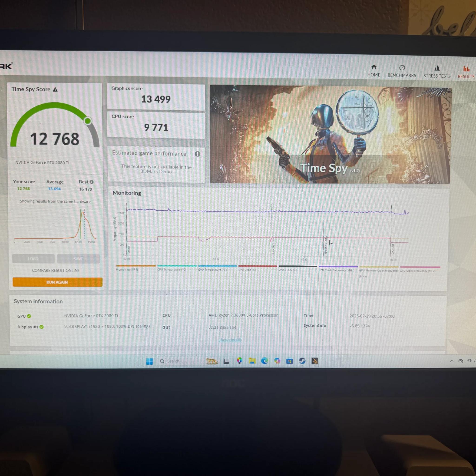Click the 3DMark icon in the taskbar
This screenshot has height=476, width=476.
315,361
